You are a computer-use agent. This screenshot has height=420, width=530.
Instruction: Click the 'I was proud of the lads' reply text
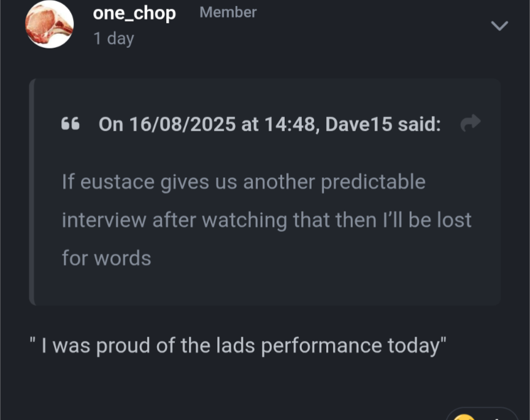148,346
